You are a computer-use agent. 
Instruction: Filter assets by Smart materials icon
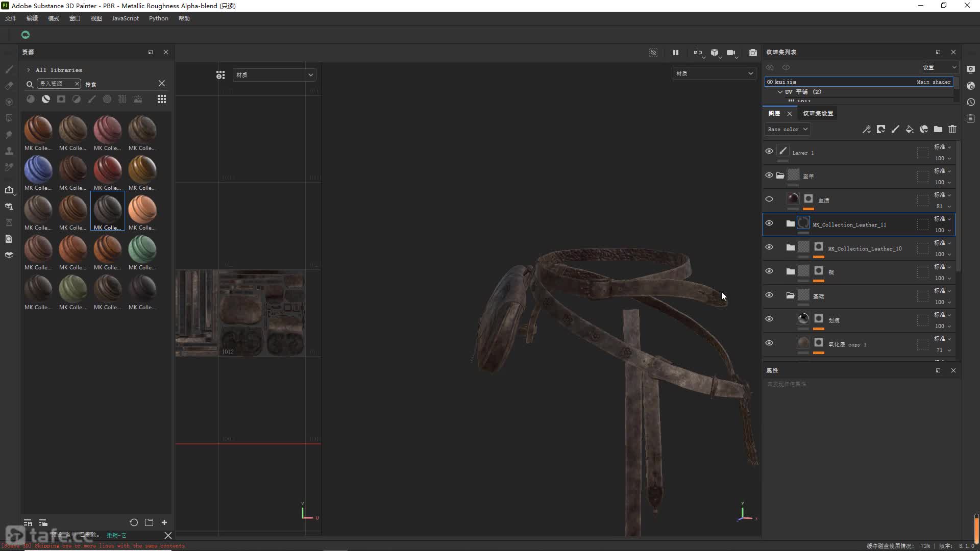(x=46, y=99)
